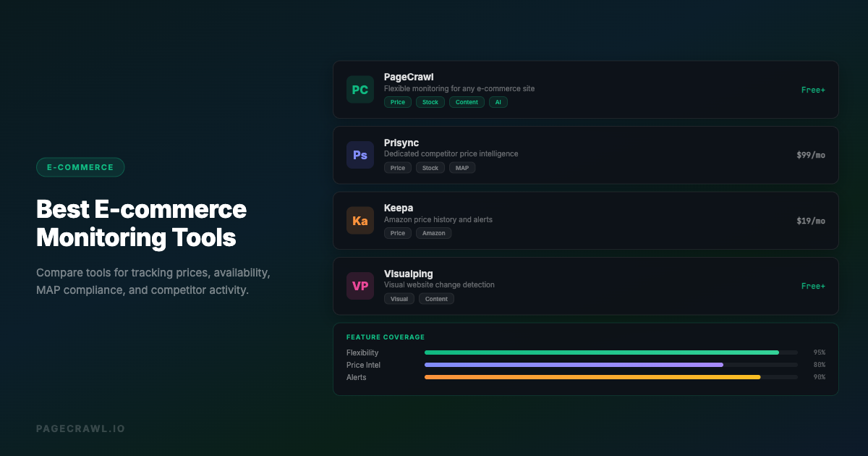Click the Content tag under PageCrawl
The height and width of the screenshot is (456, 868).
pos(467,102)
